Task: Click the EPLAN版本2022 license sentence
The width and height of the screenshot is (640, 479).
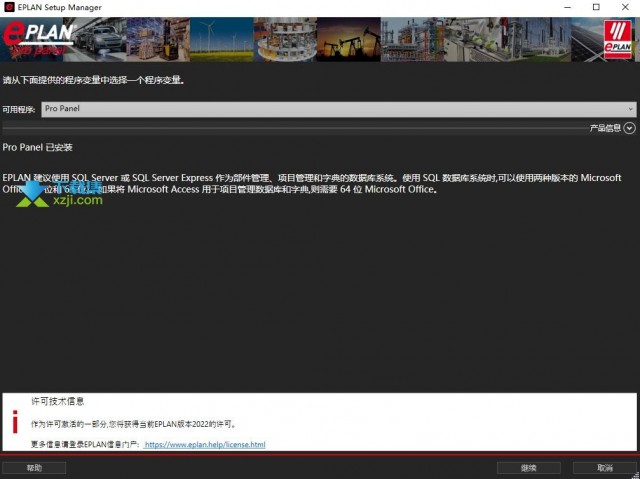Action: click(133, 424)
